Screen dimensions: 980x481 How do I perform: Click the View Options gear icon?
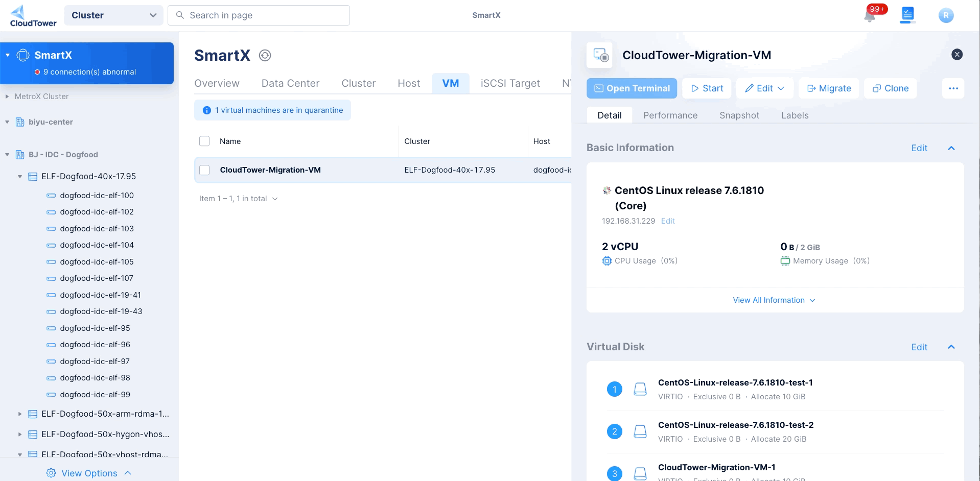[51, 473]
